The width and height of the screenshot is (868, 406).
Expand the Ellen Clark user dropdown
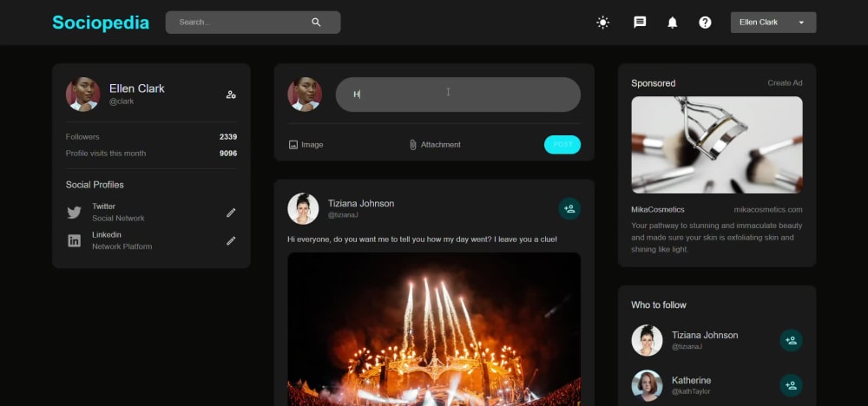coord(773,23)
